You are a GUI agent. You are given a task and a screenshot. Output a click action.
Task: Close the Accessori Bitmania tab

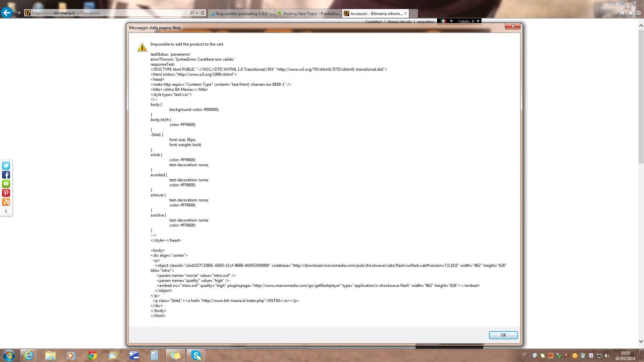[406, 13]
